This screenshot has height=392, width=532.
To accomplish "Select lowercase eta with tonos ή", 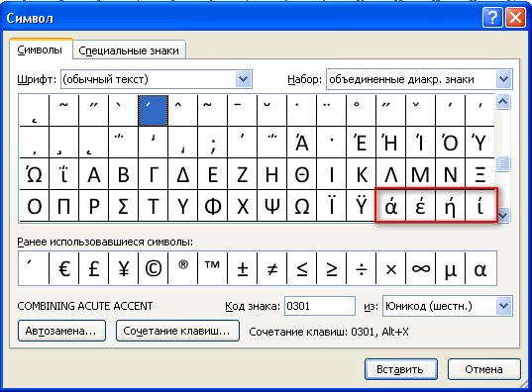I will click(x=450, y=206).
